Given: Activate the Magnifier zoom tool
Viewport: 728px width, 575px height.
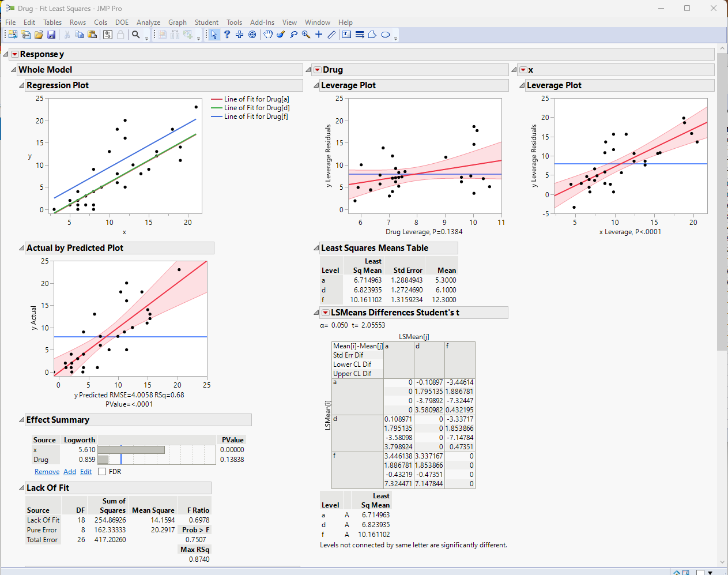Looking at the screenshot, I should tap(305, 35).
